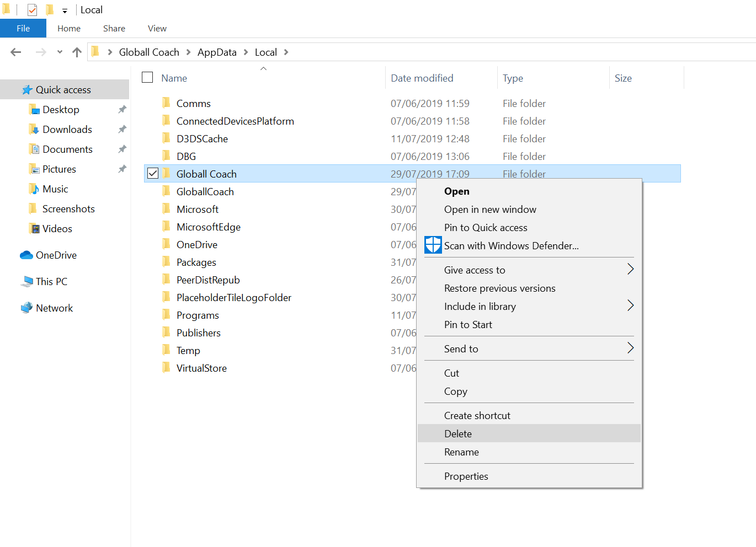Screen dimensions: 756x547
Task: Select the VirtualStore folder name
Action: coord(201,368)
